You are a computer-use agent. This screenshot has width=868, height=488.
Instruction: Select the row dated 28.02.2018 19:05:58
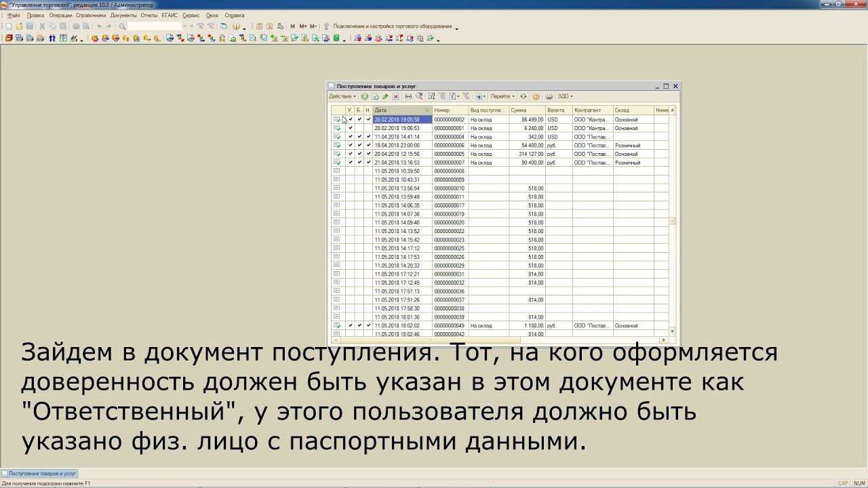pyautogui.click(x=500, y=119)
